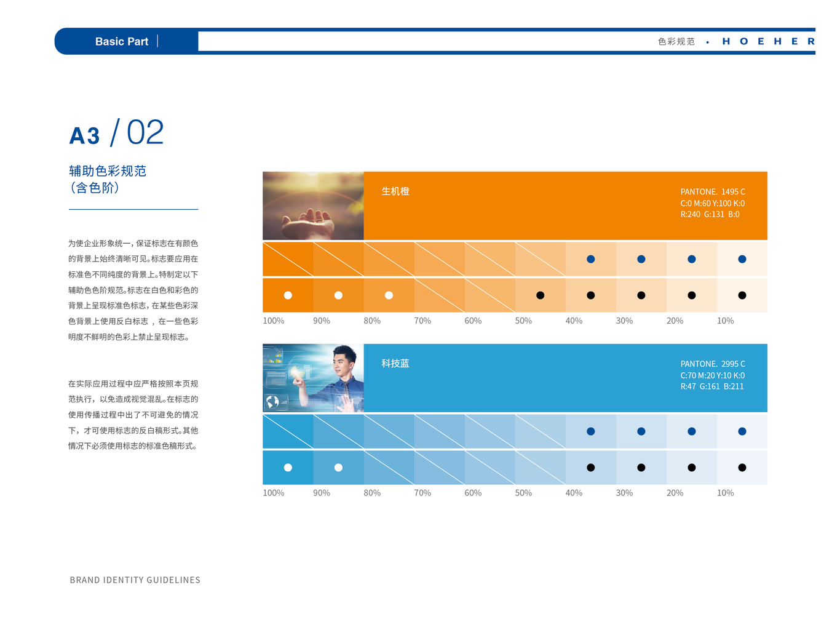This screenshot has height=619, width=840.
Task: Click the R:47 G:161 B:211 value
Action: click(712, 386)
